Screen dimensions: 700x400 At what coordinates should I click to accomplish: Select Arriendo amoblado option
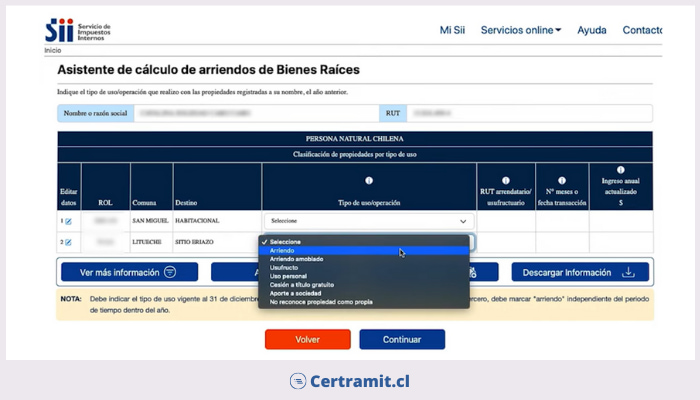363,259
